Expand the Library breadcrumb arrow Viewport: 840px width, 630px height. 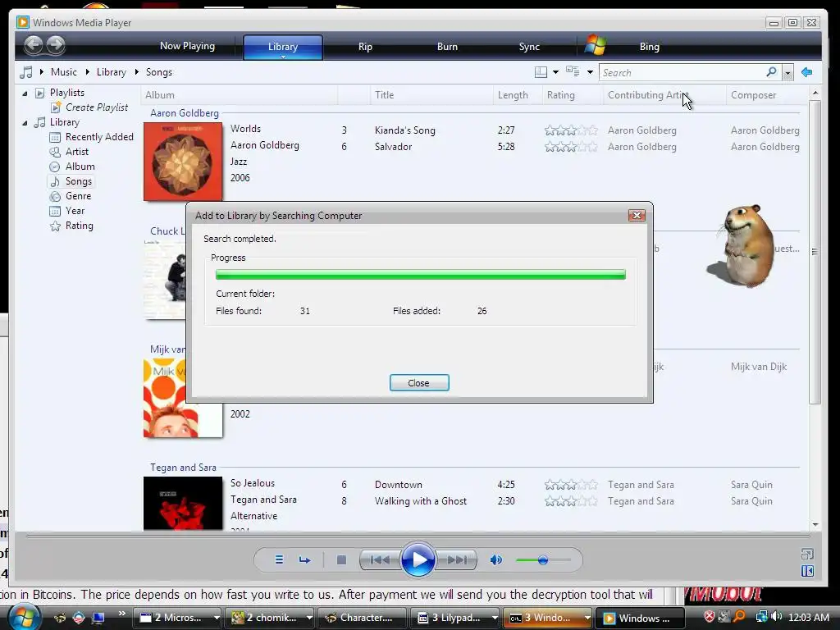[x=88, y=72]
